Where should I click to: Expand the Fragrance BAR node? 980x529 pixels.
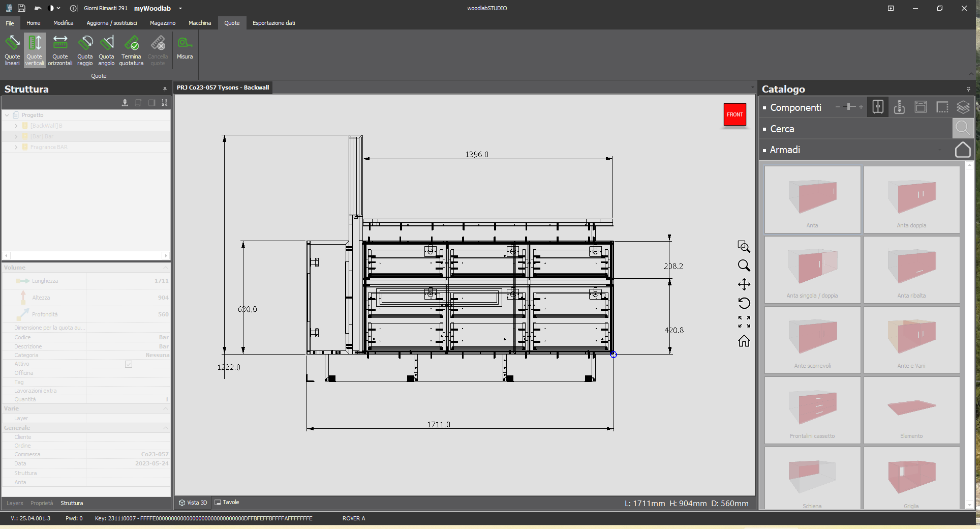(x=16, y=147)
